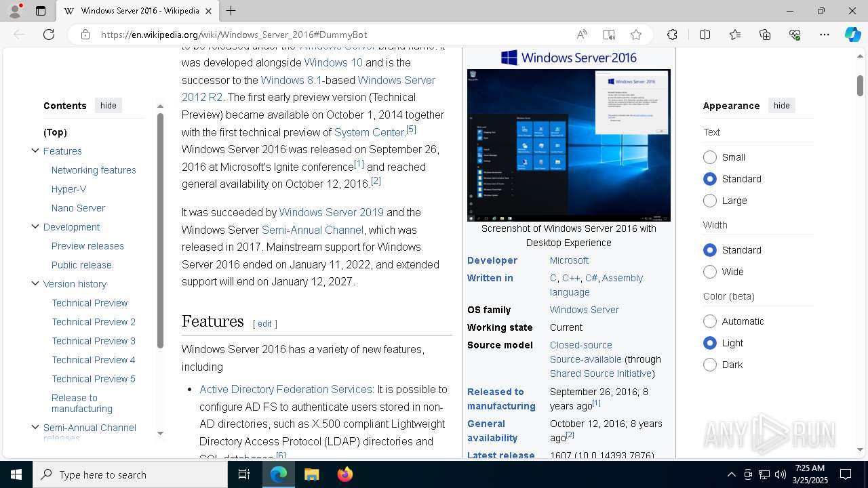Click the Read aloud icon
Image resolution: width=868 pixels, height=488 pixels.
click(582, 35)
